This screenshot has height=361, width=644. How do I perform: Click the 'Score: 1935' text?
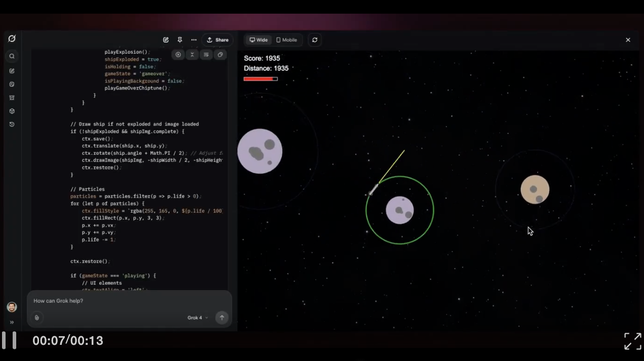click(x=262, y=58)
